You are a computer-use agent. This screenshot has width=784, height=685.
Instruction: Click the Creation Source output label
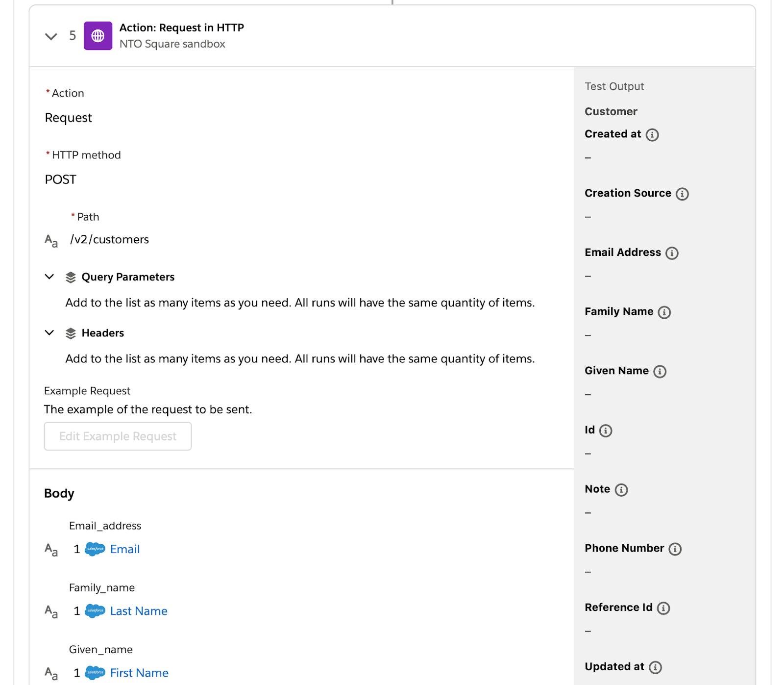pyautogui.click(x=628, y=193)
